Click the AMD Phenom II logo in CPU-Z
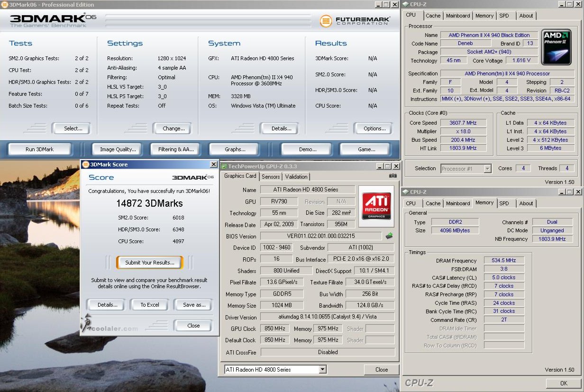Image resolution: width=584 pixels, height=392 pixels. pos(556,47)
